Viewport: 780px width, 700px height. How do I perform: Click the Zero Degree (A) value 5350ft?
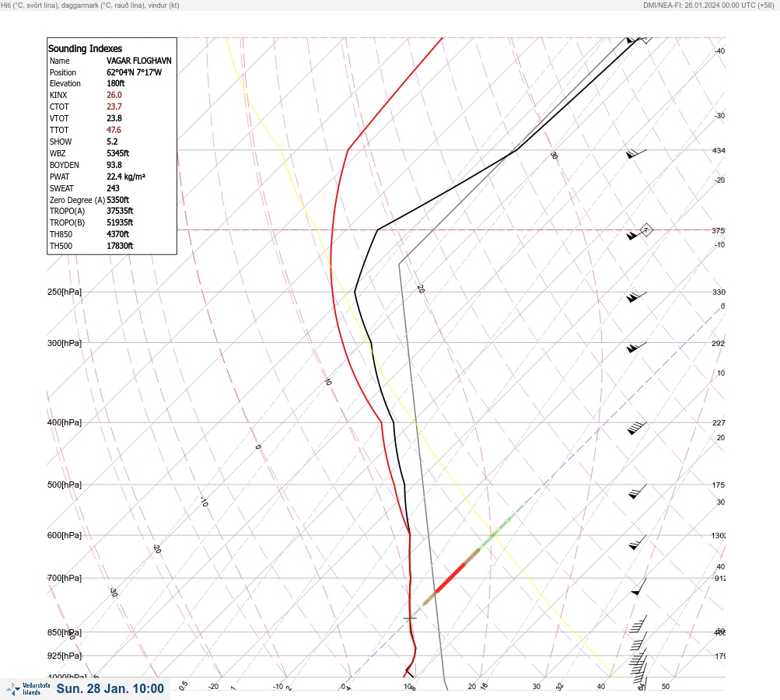point(118,200)
